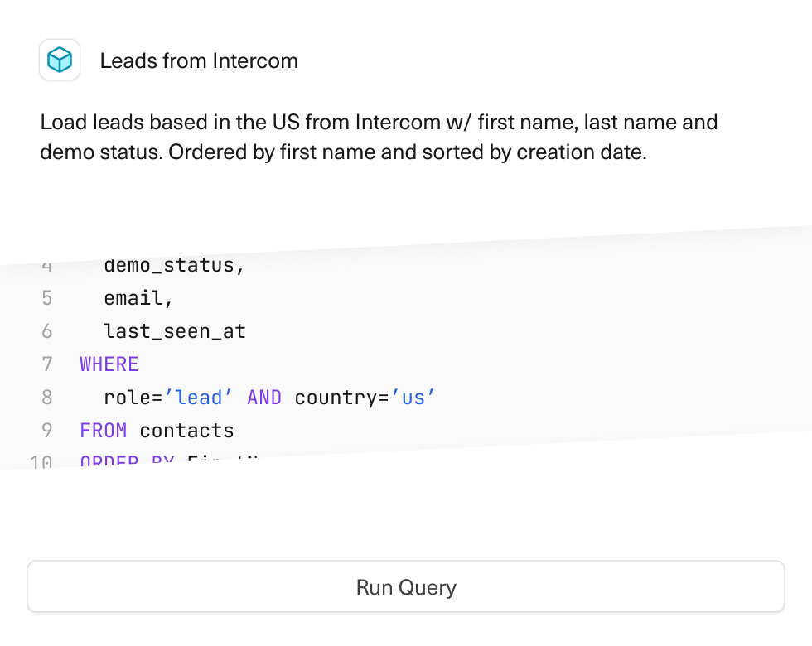Click line number 7 in gutter
Viewport: 812px width, 646px height.
coord(46,364)
